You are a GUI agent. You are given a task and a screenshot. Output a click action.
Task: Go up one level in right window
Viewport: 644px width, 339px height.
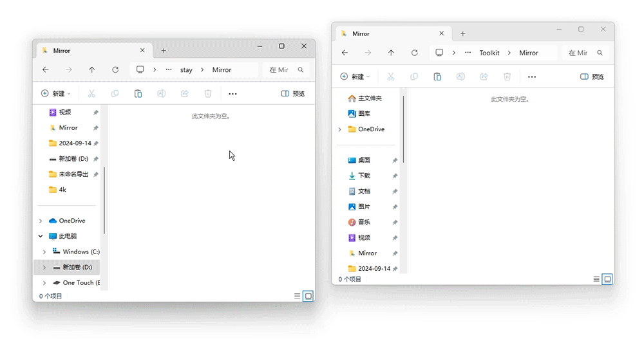(x=391, y=53)
